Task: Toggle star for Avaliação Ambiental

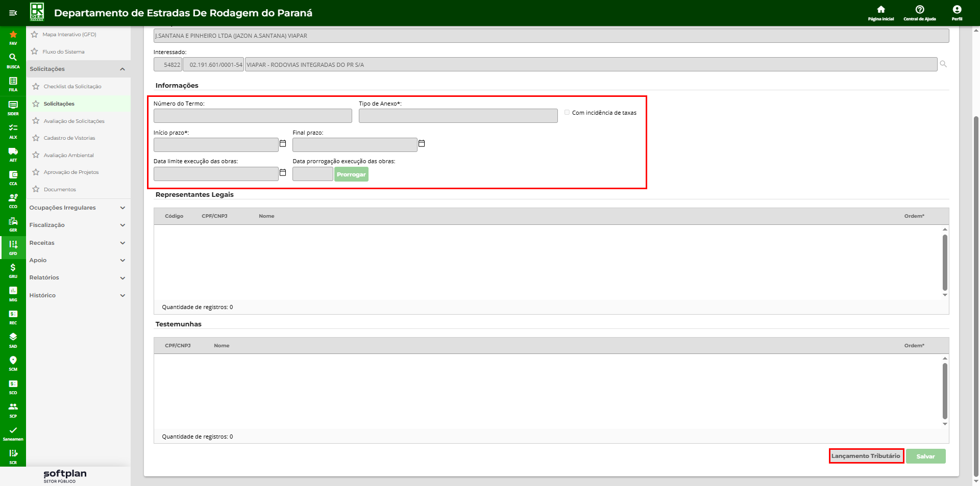Action: pyautogui.click(x=36, y=155)
